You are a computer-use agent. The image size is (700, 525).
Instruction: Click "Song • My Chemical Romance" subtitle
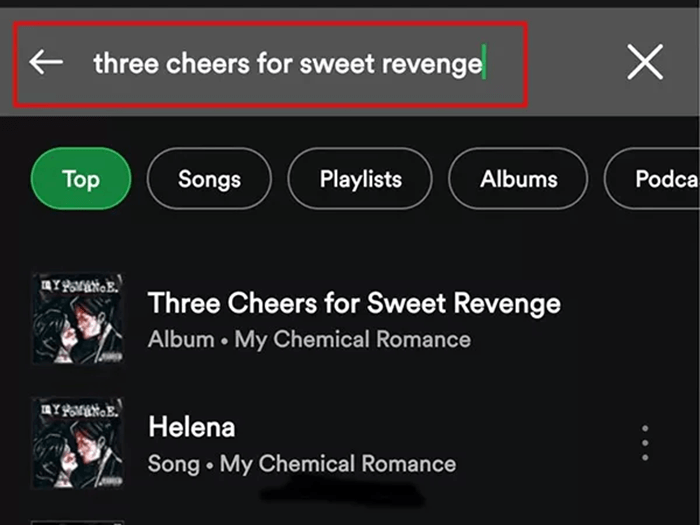coord(301,464)
